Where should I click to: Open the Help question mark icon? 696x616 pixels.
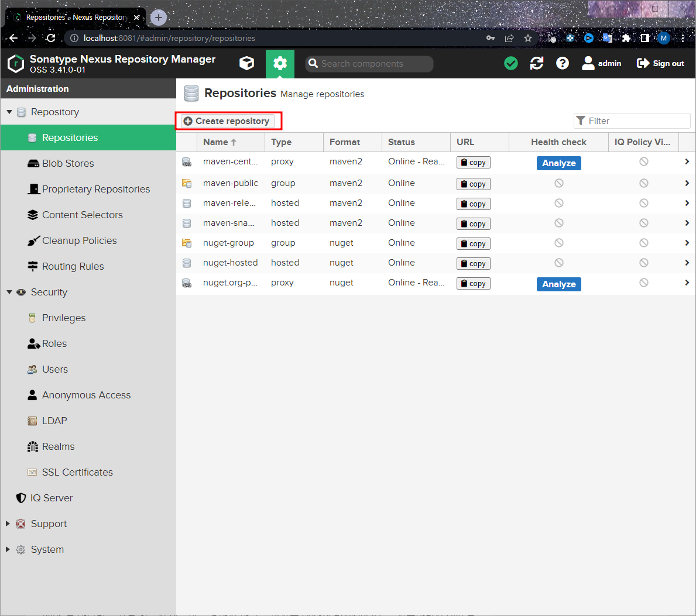point(563,63)
